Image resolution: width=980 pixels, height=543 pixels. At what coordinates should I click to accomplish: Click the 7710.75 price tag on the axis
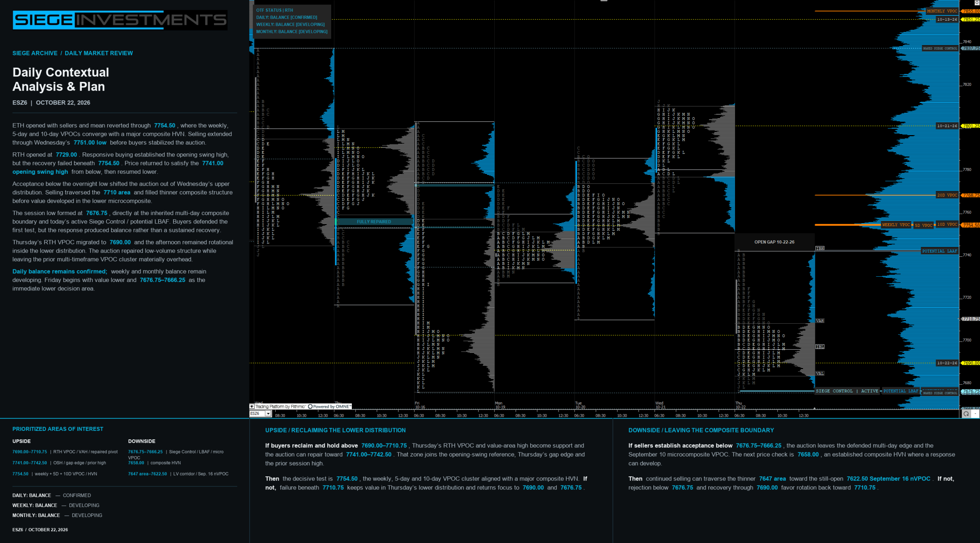(971, 319)
